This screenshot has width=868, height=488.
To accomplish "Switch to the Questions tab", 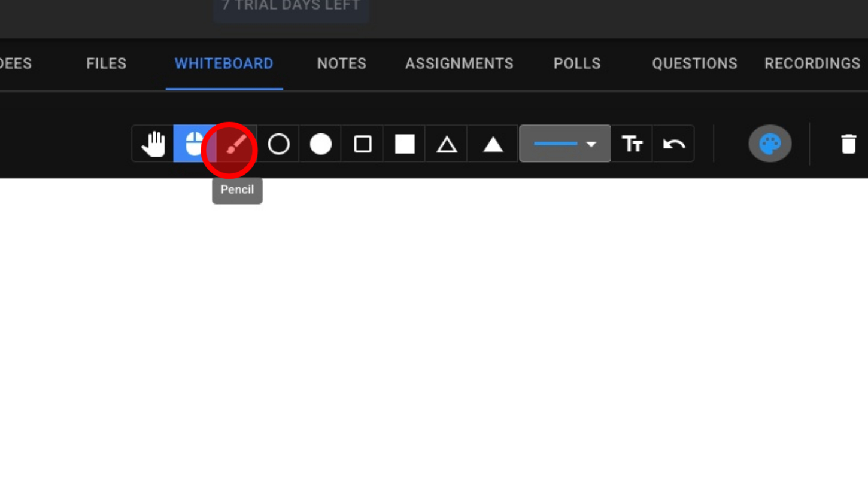I will coord(694,64).
